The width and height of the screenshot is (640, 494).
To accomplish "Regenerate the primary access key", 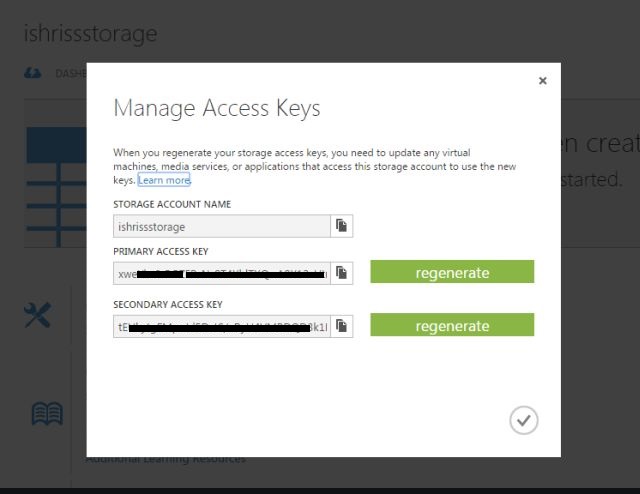I will (452, 273).
